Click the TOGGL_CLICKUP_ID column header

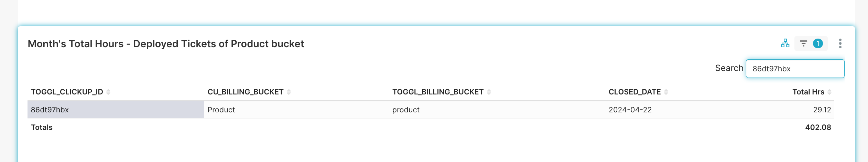tap(67, 92)
